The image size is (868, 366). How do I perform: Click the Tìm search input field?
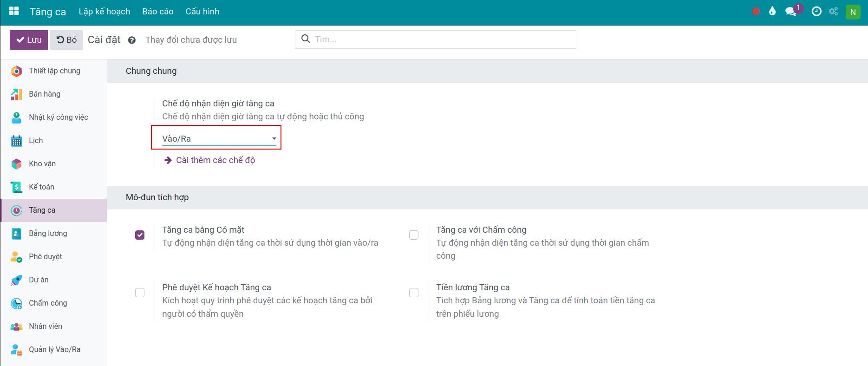441,39
